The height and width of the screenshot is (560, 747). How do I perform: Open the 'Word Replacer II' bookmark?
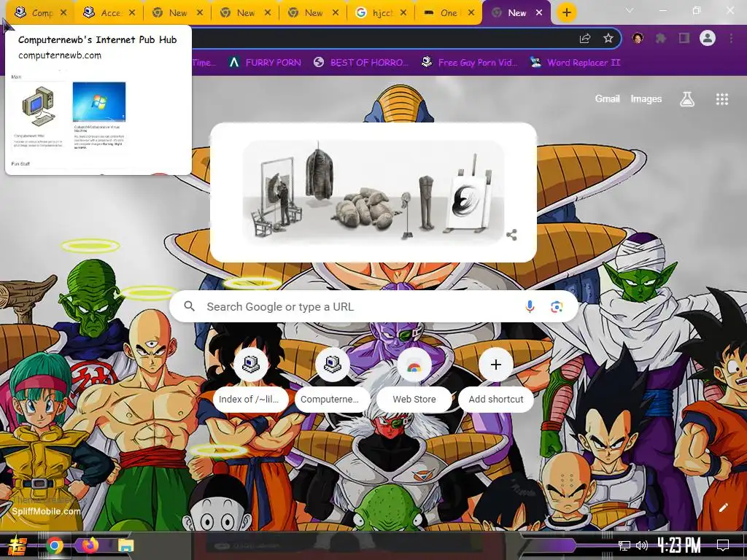point(575,63)
